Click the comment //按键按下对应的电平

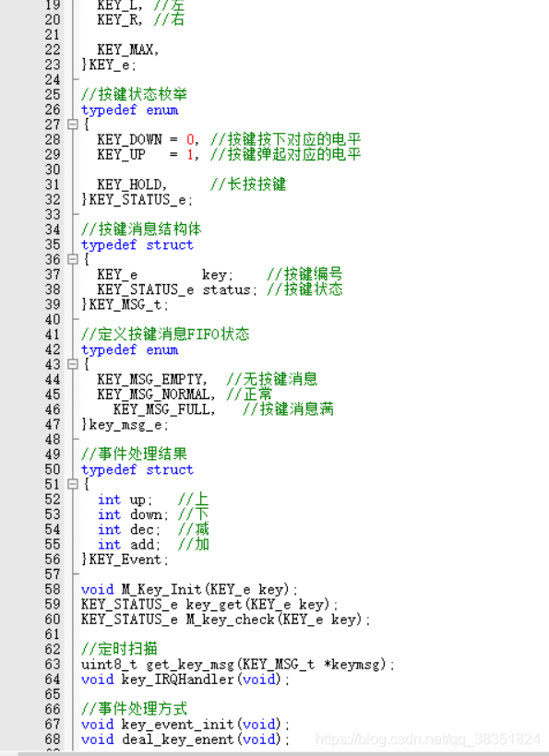286,140
